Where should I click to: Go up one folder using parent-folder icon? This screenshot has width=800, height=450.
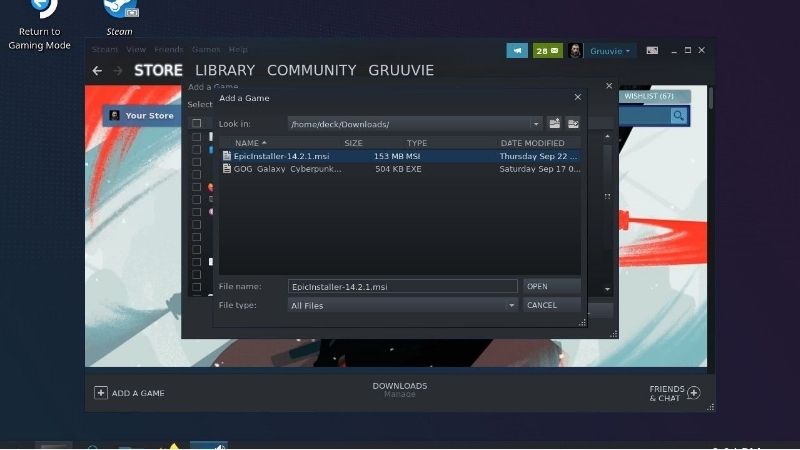tap(554, 124)
